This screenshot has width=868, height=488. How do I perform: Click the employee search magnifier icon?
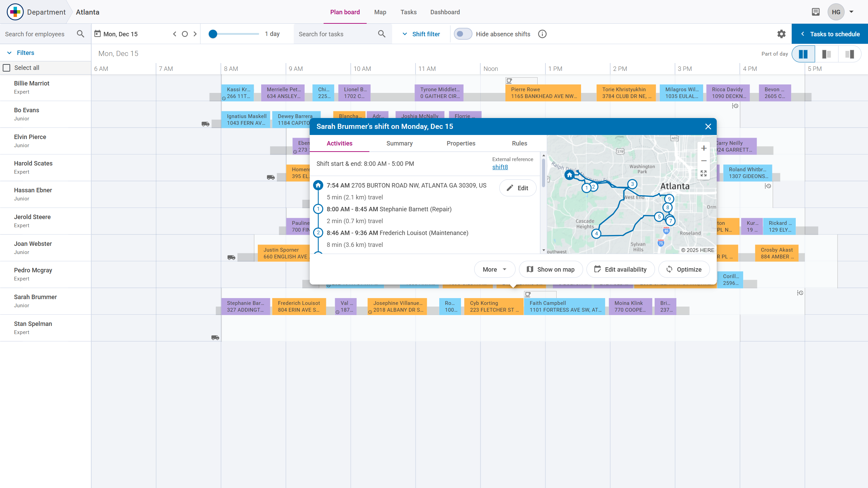(80, 34)
